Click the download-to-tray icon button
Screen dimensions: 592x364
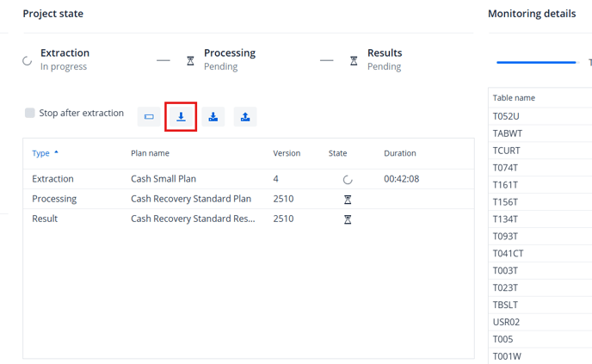point(213,117)
